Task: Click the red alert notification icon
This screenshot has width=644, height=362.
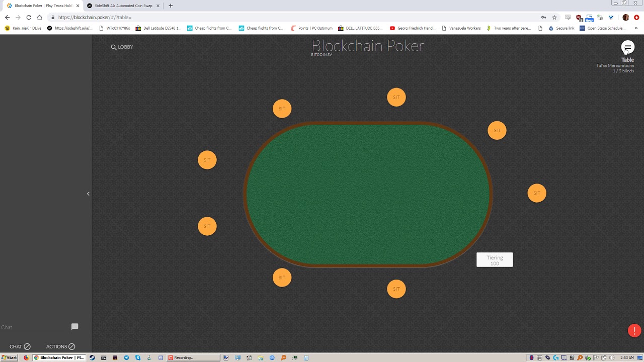Action: pos(634,330)
